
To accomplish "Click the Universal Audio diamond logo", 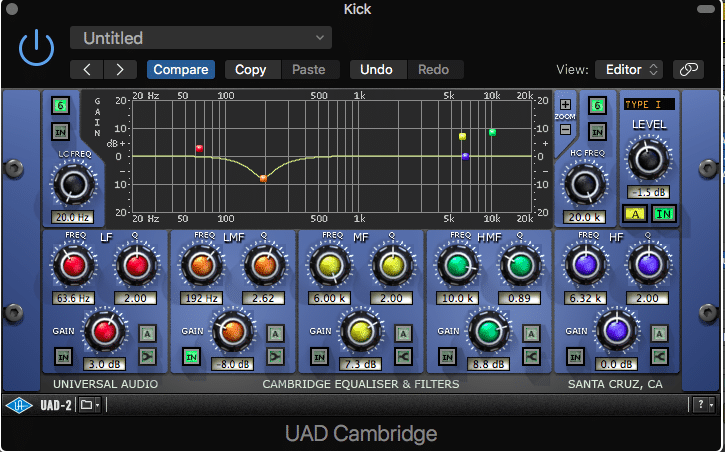I will [x=19, y=405].
